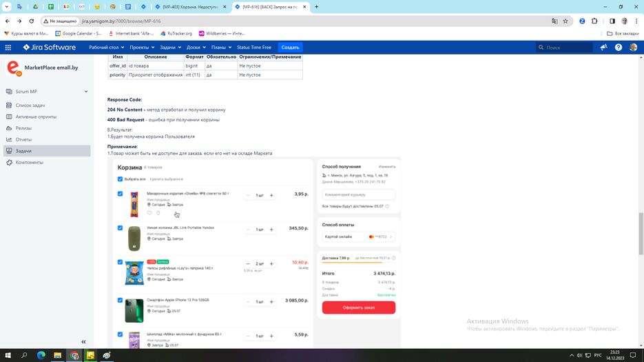
Task: Open the Jira user profile avatar
Action: [633, 48]
